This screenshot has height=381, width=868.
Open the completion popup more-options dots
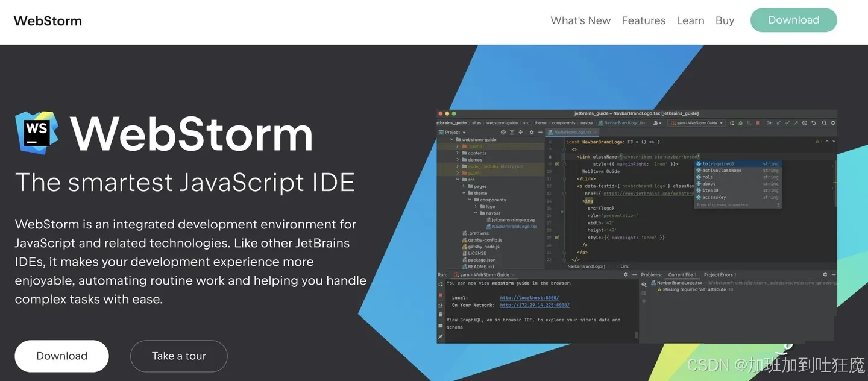778,205
